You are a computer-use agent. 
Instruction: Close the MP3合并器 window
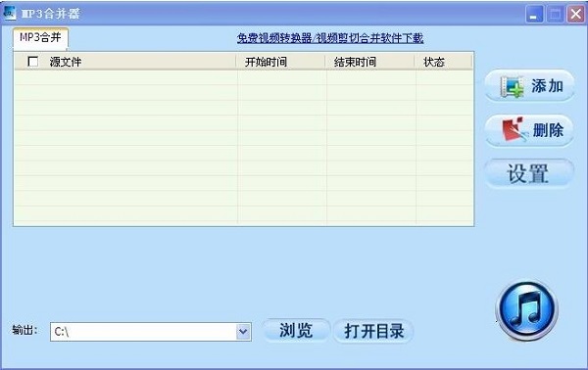[576, 15]
